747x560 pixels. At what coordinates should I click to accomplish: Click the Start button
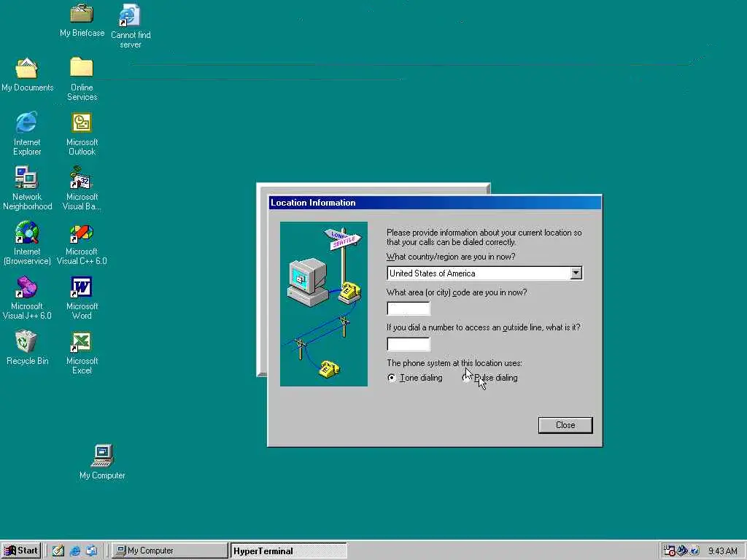coord(21,551)
